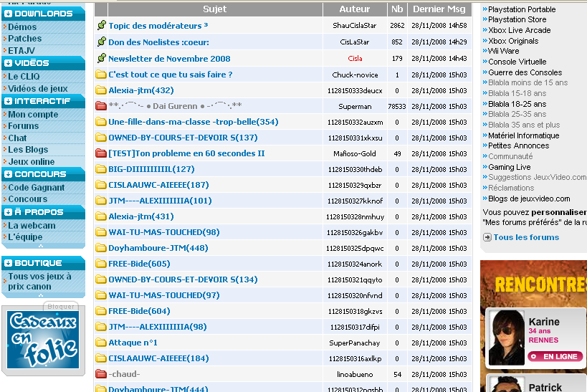
Task: Click the pin icon beside Topic des modérateurs
Action: pyautogui.click(x=101, y=26)
